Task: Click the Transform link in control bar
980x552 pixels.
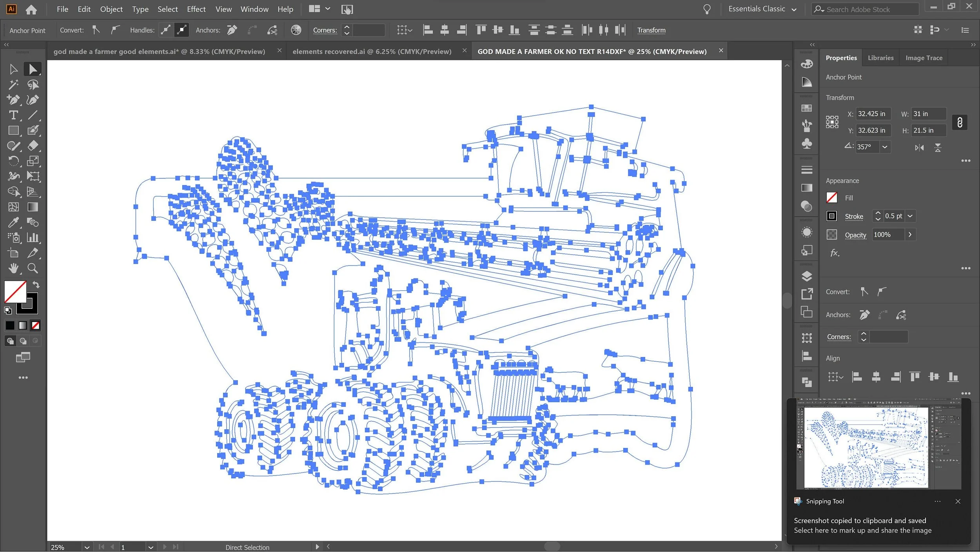Action: [x=651, y=30]
